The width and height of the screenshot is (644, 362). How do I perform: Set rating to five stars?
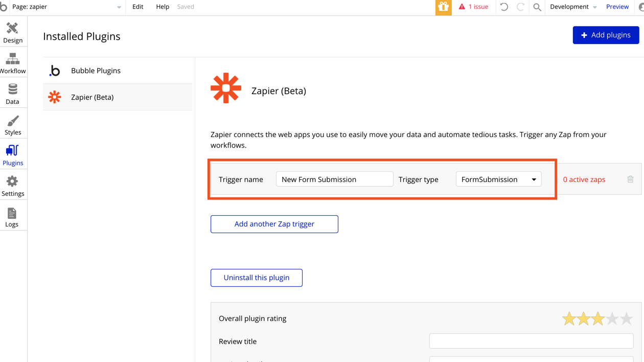coord(626,319)
